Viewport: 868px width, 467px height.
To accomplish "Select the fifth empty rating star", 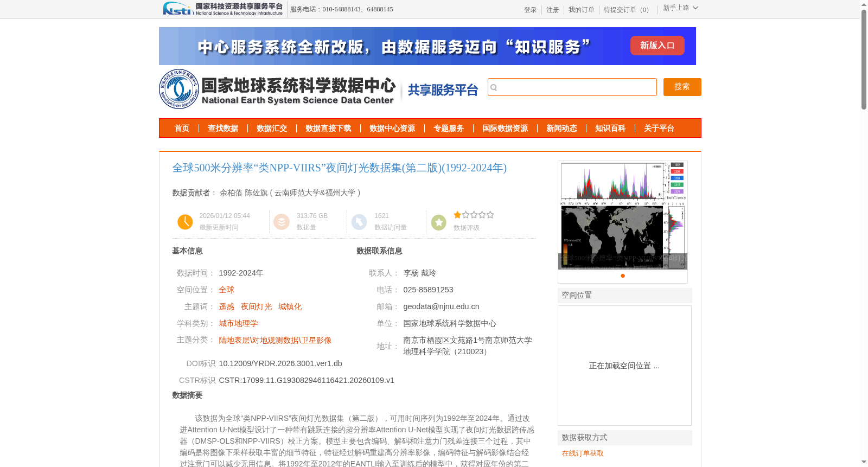I will point(490,215).
